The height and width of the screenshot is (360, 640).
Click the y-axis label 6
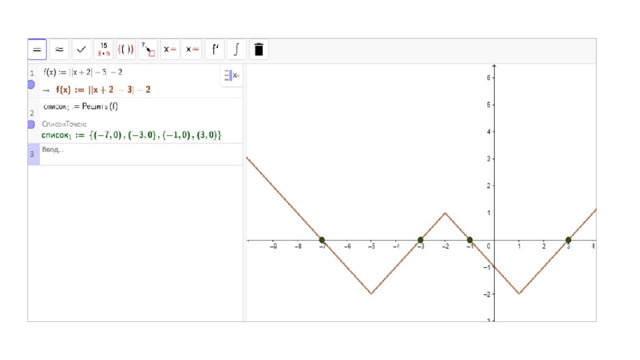tap(489, 78)
